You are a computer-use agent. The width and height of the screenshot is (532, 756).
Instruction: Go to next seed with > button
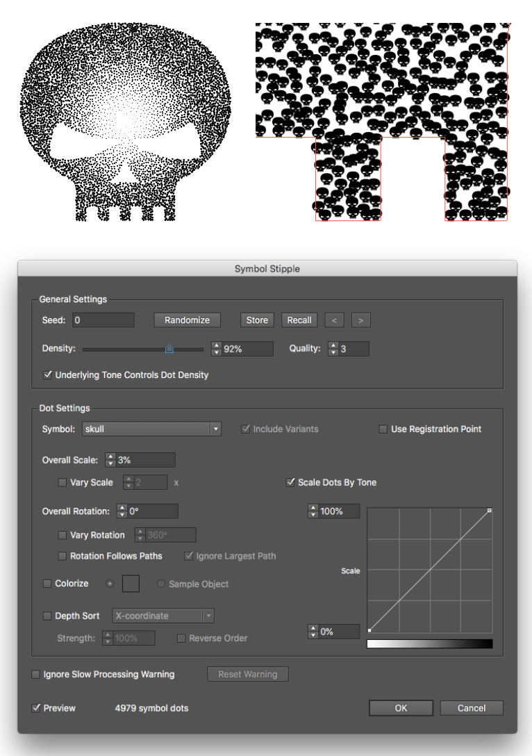(x=360, y=320)
